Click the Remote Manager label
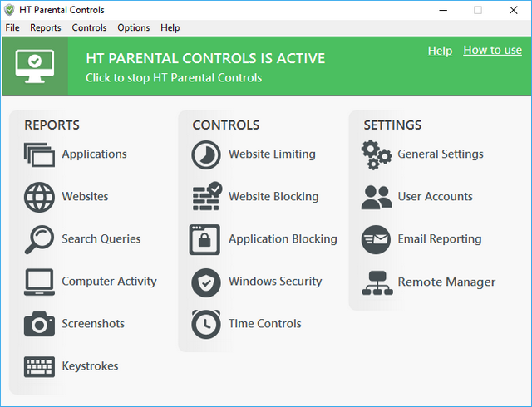532x407 pixels. tap(446, 282)
